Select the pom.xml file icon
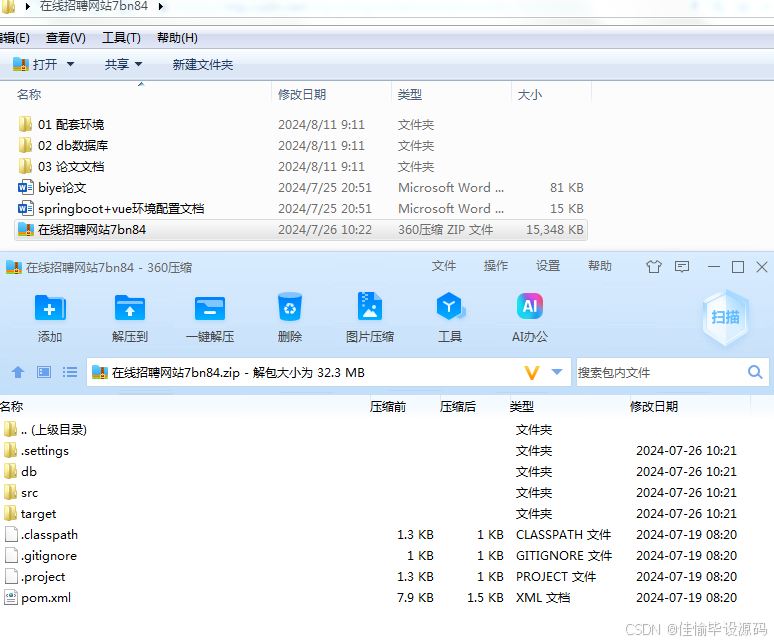 tap(11, 598)
